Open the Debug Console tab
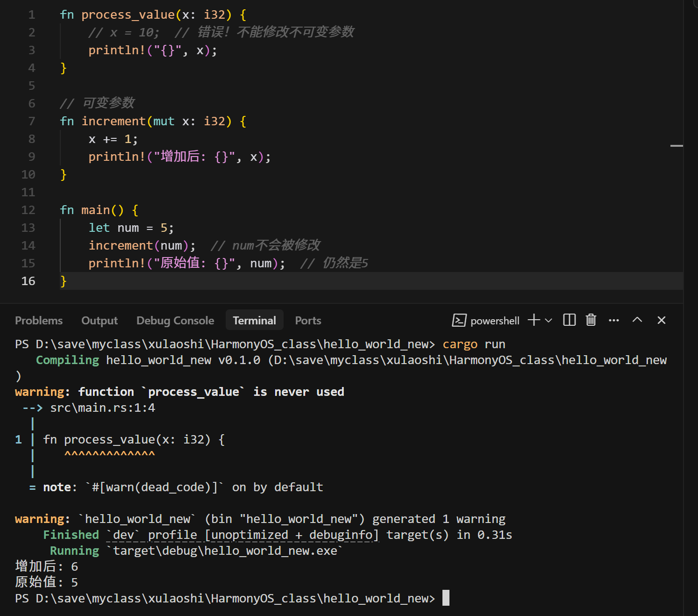 [175, 321]
